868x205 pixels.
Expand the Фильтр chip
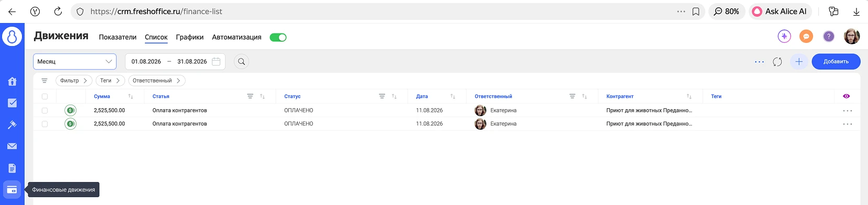[74, 81]
